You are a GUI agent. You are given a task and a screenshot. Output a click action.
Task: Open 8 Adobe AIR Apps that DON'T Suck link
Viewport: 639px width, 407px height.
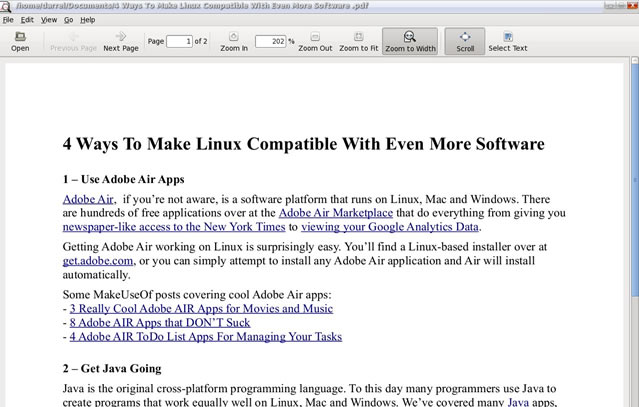(x=160, y=322)
